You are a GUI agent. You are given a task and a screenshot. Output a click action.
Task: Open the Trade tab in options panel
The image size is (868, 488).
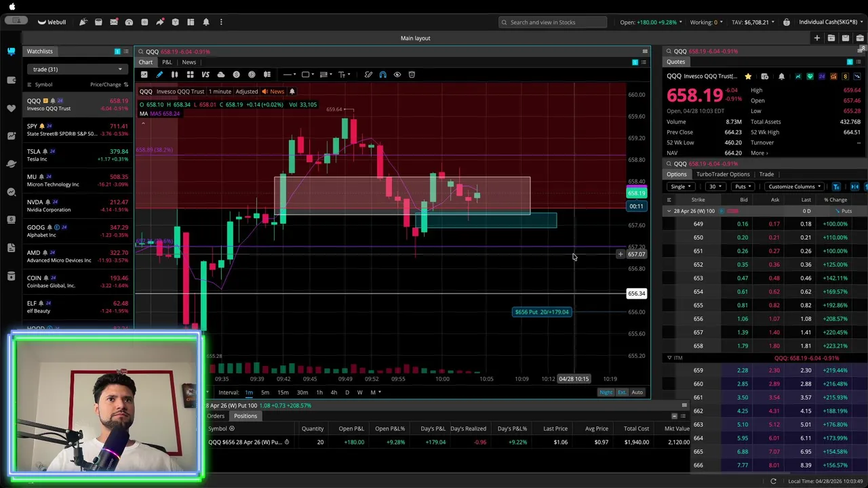[x=766, y=174]
